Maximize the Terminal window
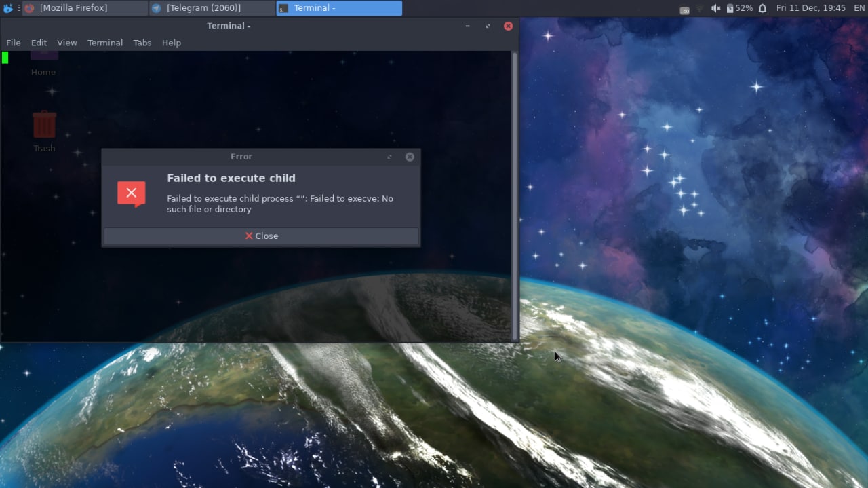Screen dimensions: 868x488 pyautogui.click(x=488, y=26)
